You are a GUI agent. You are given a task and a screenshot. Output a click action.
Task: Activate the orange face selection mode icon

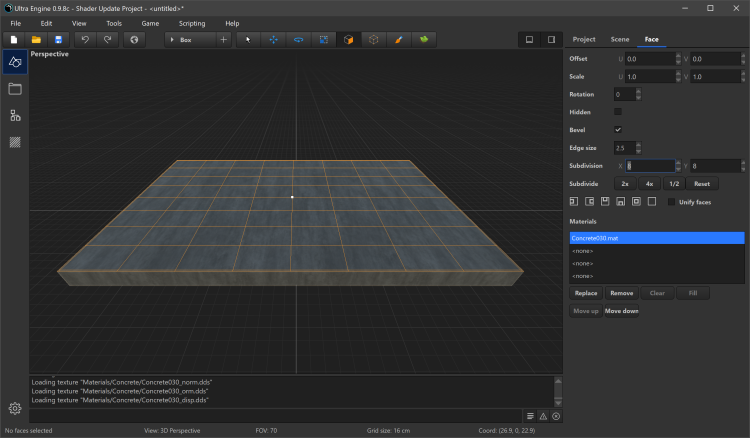point(348,40)
